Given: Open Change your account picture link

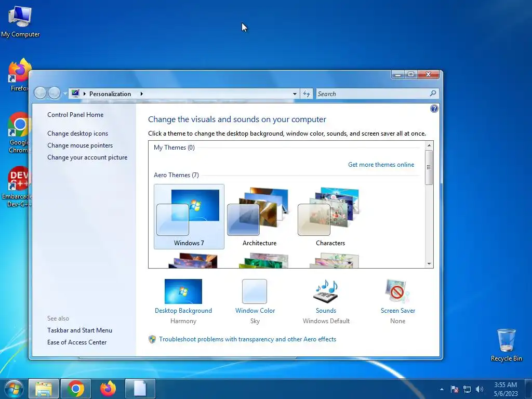Looking at the screenshot, I should point(87,157).
